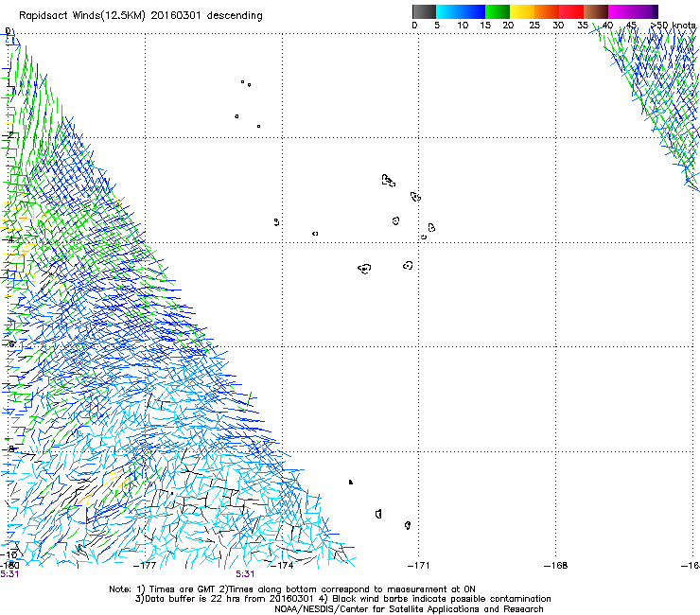Pick the orange 25-30 knots legend swatch
Screen dimensions: 700x615
point(547,11)
